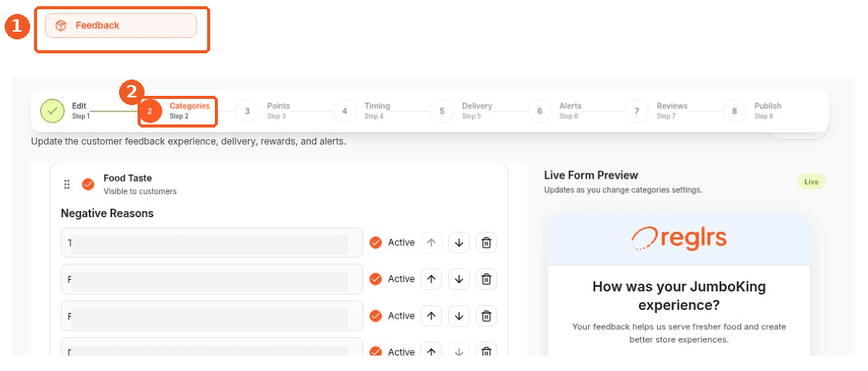Image resolution: width=868 pixels, height=371 pixels.
Task: Select the Categories step
Action: coord(175,111)
